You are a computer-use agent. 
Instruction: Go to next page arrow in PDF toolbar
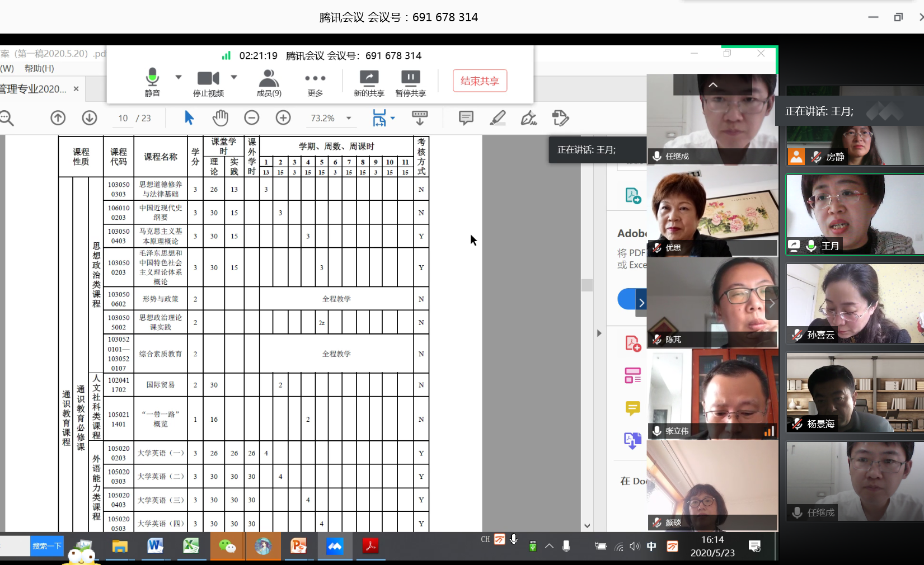pyautogui.click(x=90, y=118)
